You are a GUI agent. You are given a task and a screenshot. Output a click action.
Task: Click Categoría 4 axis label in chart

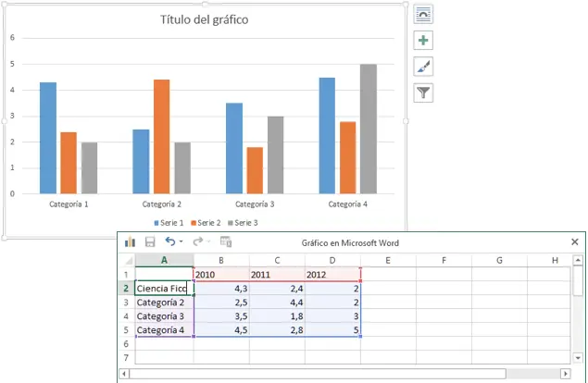347,204
